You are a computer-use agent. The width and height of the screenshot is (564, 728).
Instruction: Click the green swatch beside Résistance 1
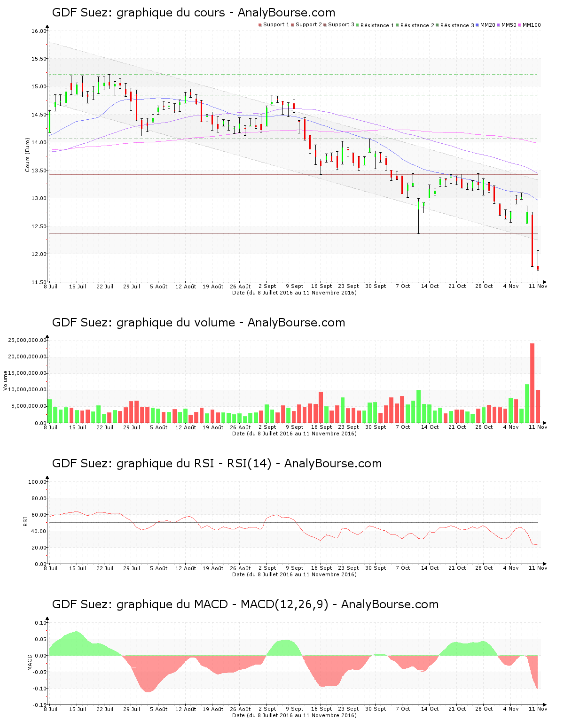point(358,25)
